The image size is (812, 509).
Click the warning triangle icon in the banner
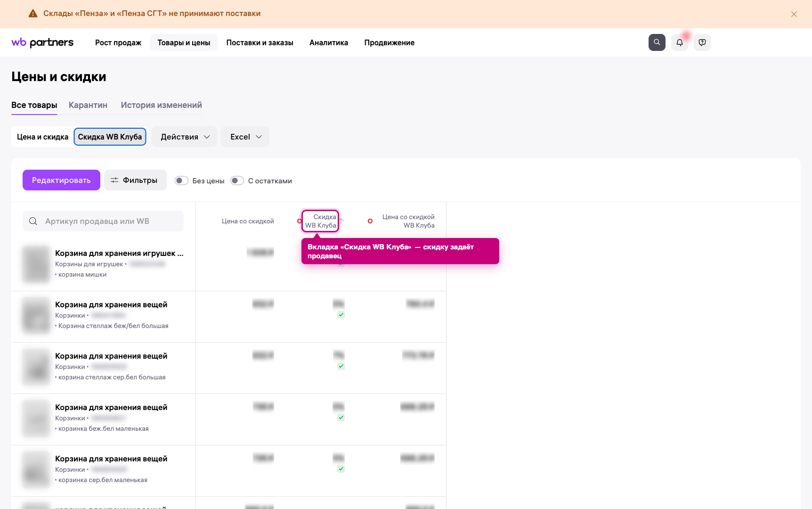tap(33, 14)
